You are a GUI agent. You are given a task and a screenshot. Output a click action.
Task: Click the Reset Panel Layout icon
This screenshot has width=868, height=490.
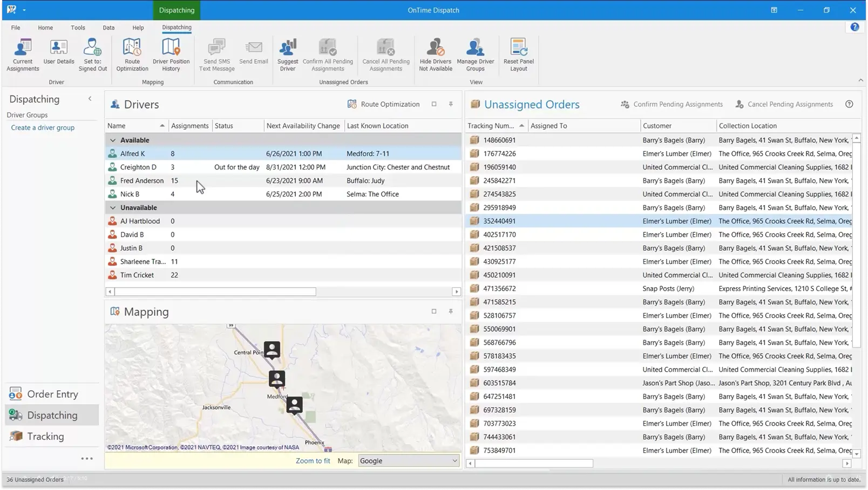[x=518, y=54]
